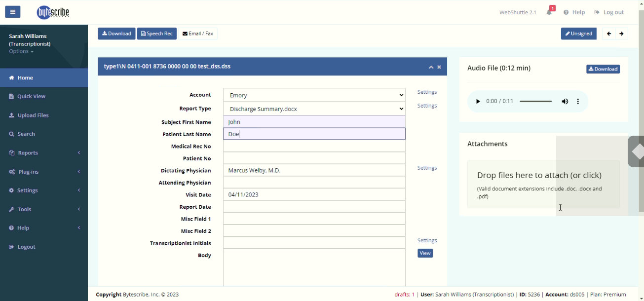
Task: Click the Patient No field
Action: pyautogui.click(x=314, y=158)
